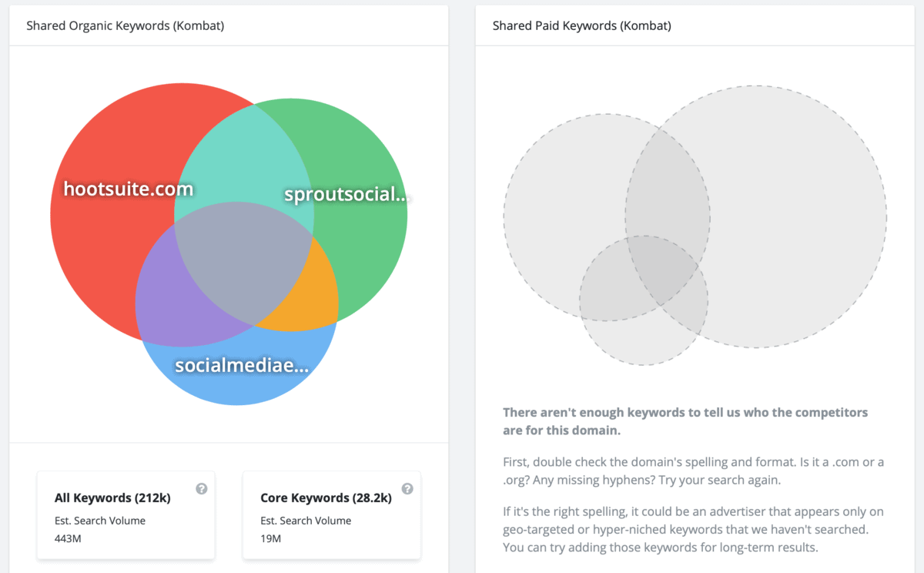This screenshot has width=924, height=573.
Task: Select the All Keywords (212k) card
Action: click(x=126, y=515)
